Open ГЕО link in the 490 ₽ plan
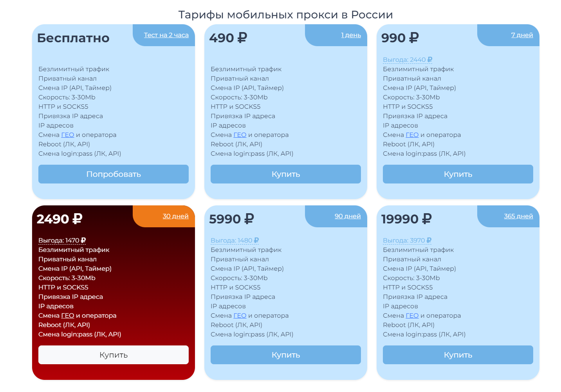The height and width of the screenshot is (392, 561). click(x=240, y=135)
